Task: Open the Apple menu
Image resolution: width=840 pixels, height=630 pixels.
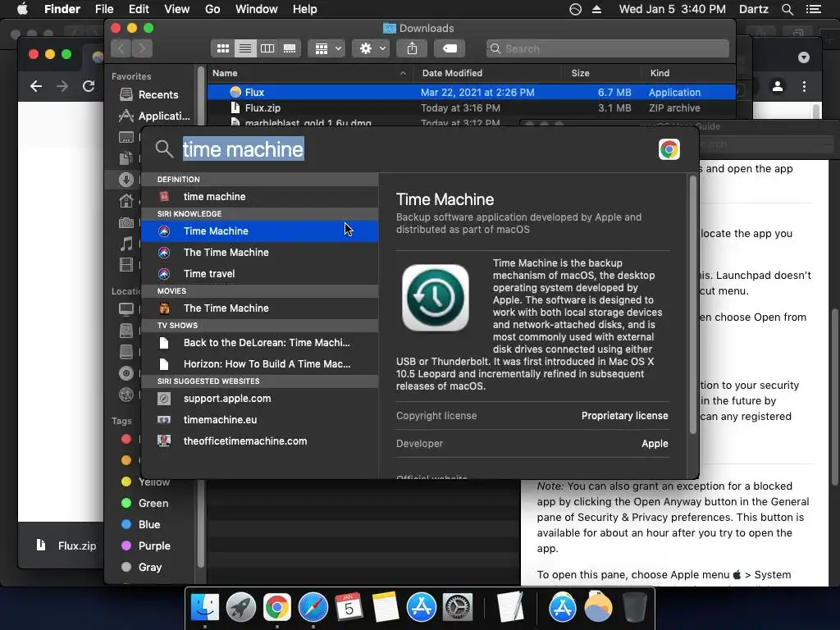Action: point(22,9)
